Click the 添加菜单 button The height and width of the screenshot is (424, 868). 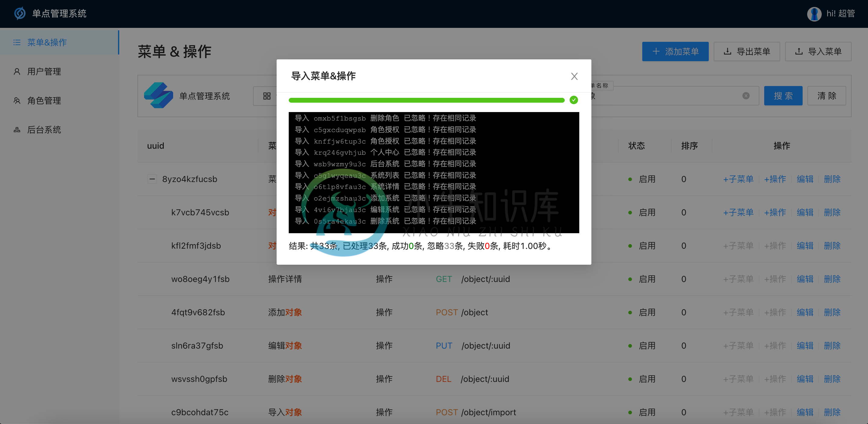[675, 51]
